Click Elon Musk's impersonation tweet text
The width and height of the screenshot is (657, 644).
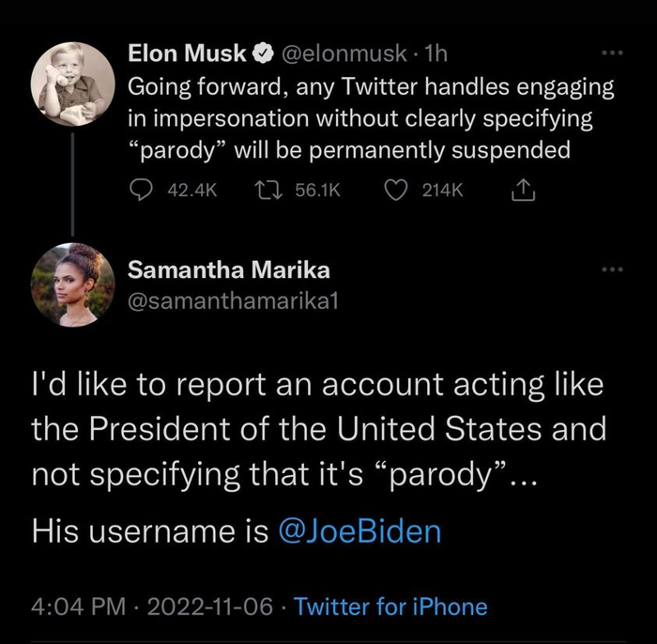[x=371, y=119]
